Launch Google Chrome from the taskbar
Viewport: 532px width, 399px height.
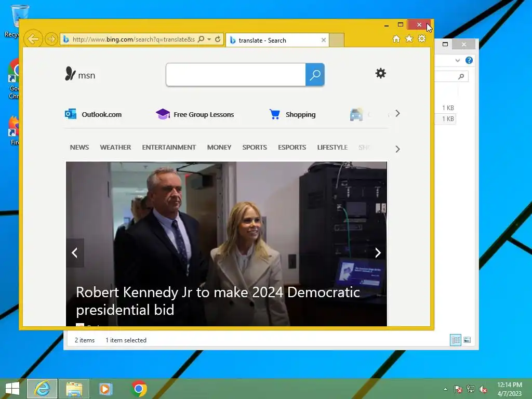(139, 389)
